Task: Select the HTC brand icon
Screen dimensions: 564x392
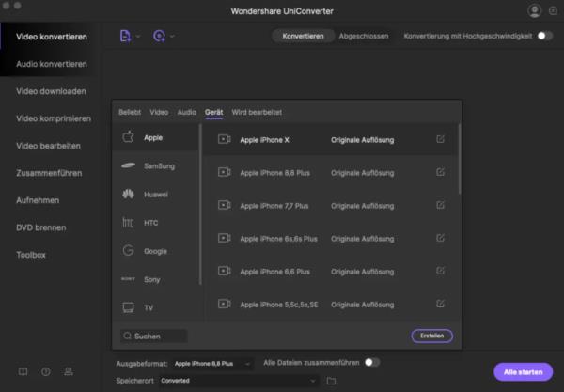Action: tap(128, 223)
